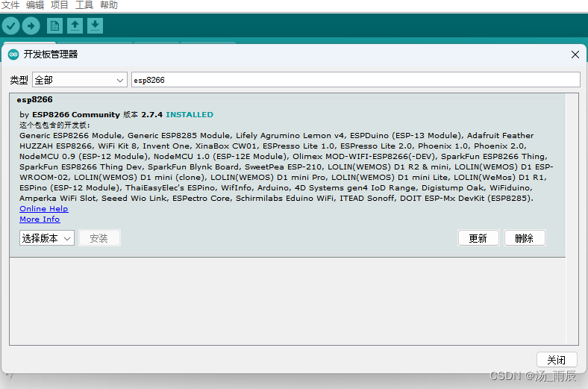Click the Upload arrow toolbar icon

pos(31,26)
